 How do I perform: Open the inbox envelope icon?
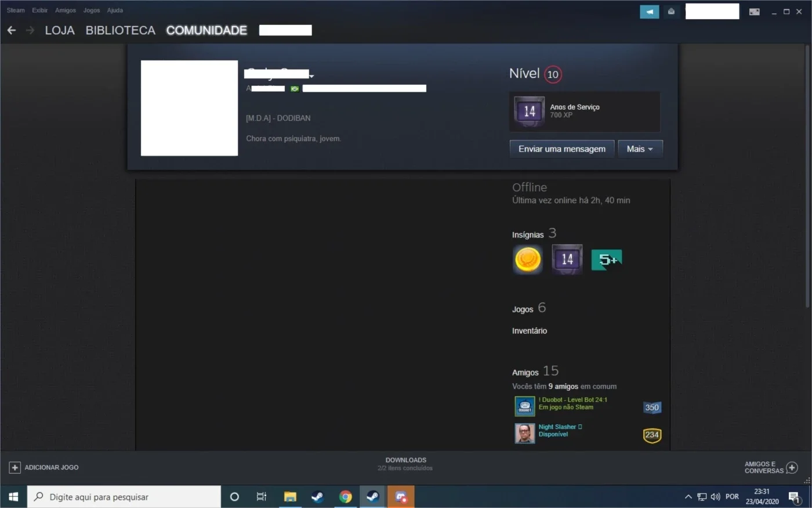(x=671, y=12)
